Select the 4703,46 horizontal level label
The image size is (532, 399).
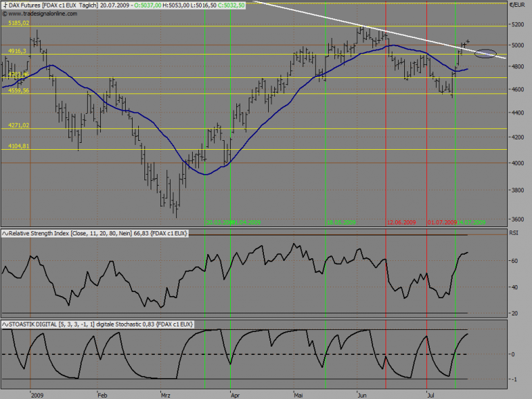(19, 75)
